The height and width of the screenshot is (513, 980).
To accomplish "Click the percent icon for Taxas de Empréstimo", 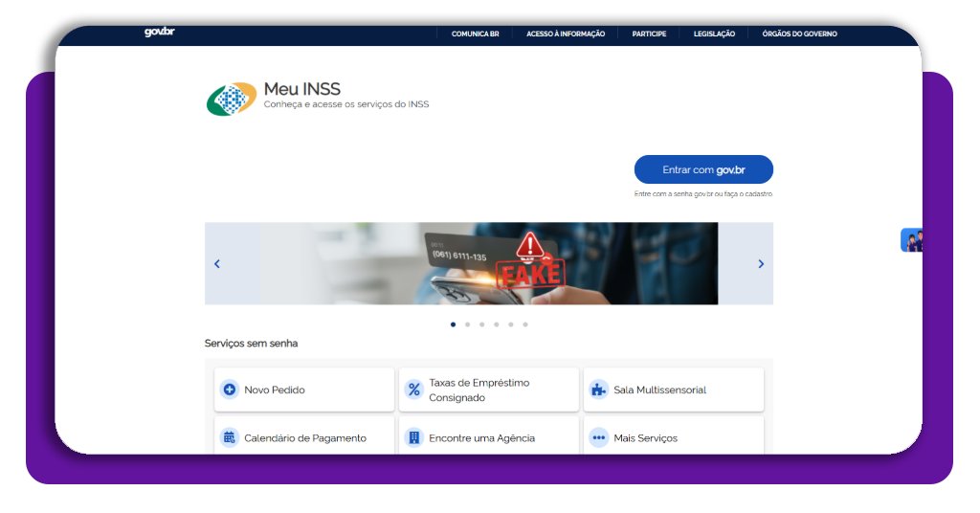I will click(x=413, y=390).
